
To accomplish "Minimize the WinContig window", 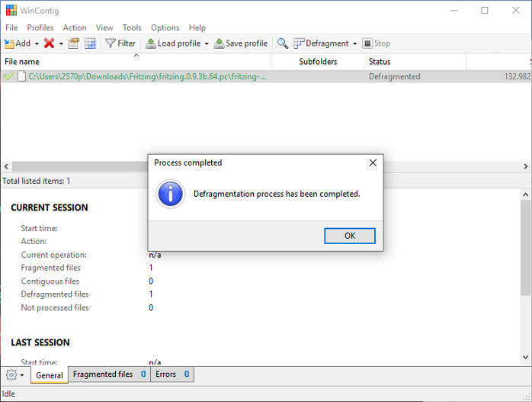I will [454, 11].
